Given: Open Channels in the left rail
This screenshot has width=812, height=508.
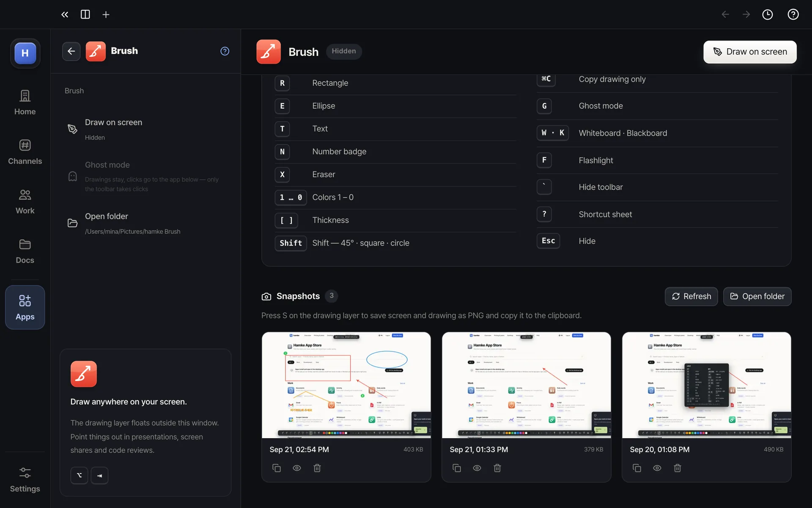Looking at the screenshot, I should (25, 152).
